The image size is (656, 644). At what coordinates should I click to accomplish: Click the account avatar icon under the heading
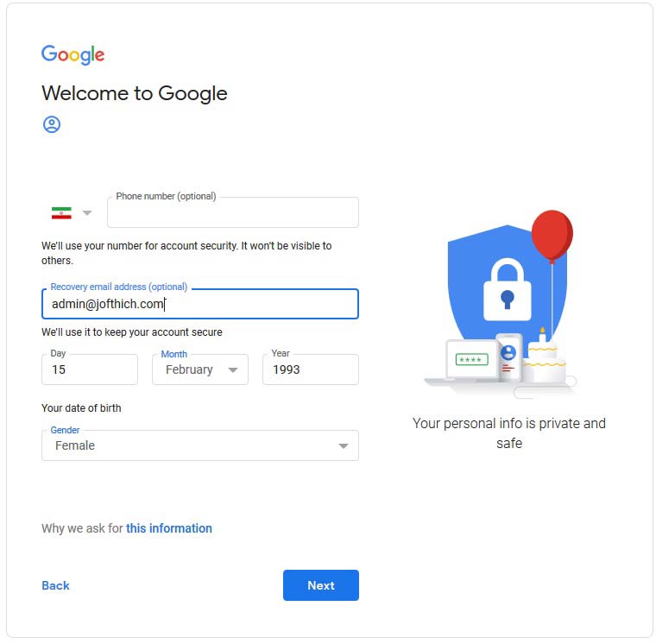click(x=52, y=124)
